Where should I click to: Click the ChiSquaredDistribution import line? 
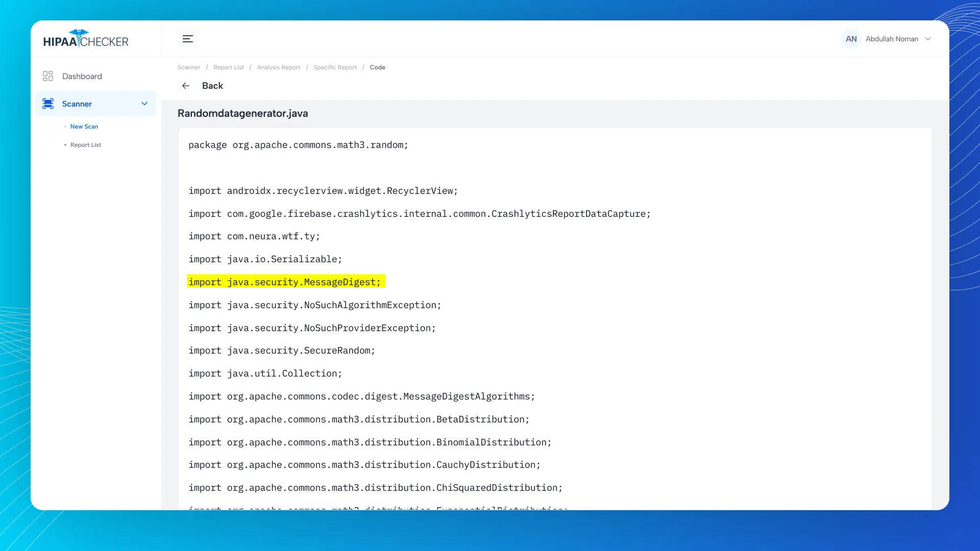[376, 488]
